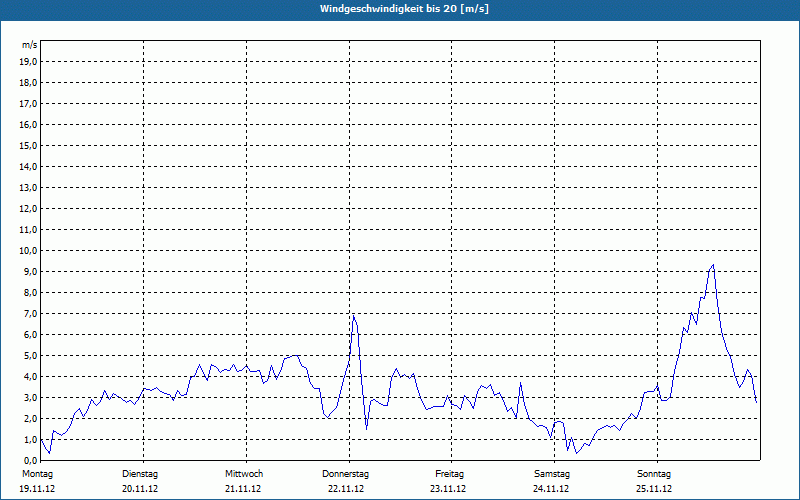Click the date 22.11.12
The height and width of the screenshot is (500, 800).
pos(346,489)
